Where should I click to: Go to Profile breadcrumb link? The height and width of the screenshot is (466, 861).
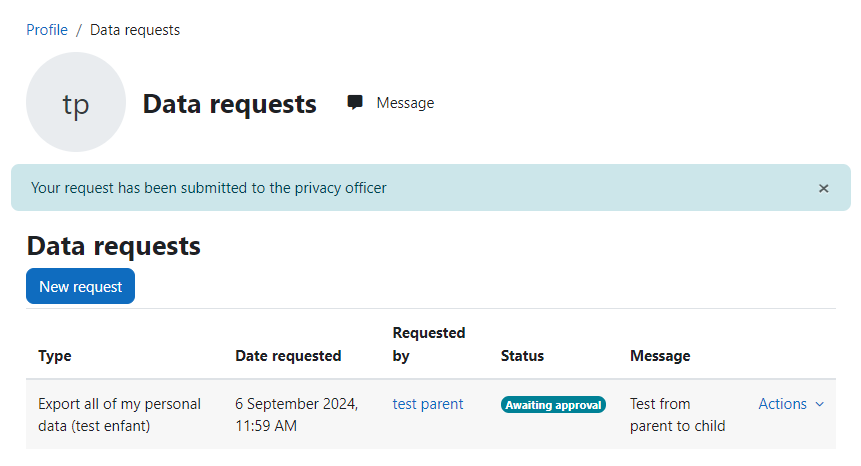click(47, 30)
